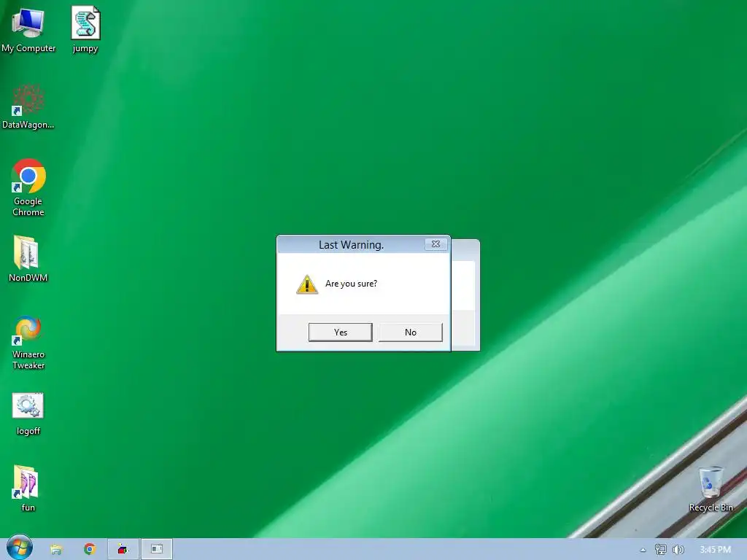This screenshot has width=747, height=560.
Task: Click Yes in the Last Warning dialog
Action: [x=340, y=332]
